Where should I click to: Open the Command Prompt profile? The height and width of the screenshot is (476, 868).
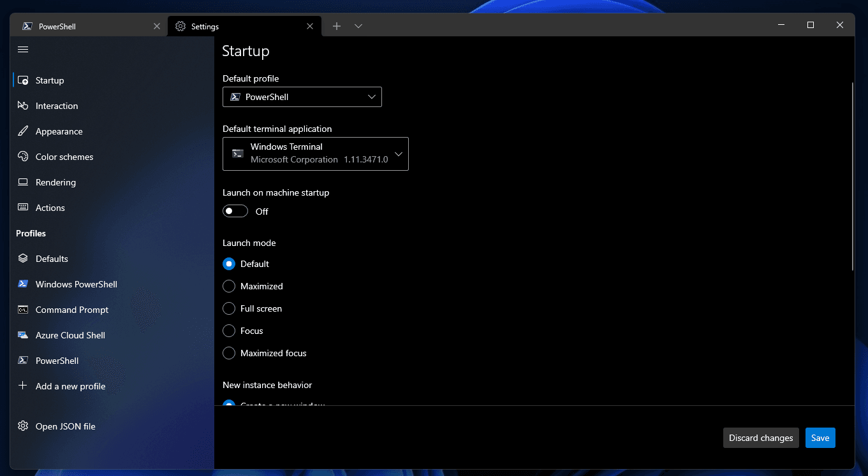coord(113,310)
